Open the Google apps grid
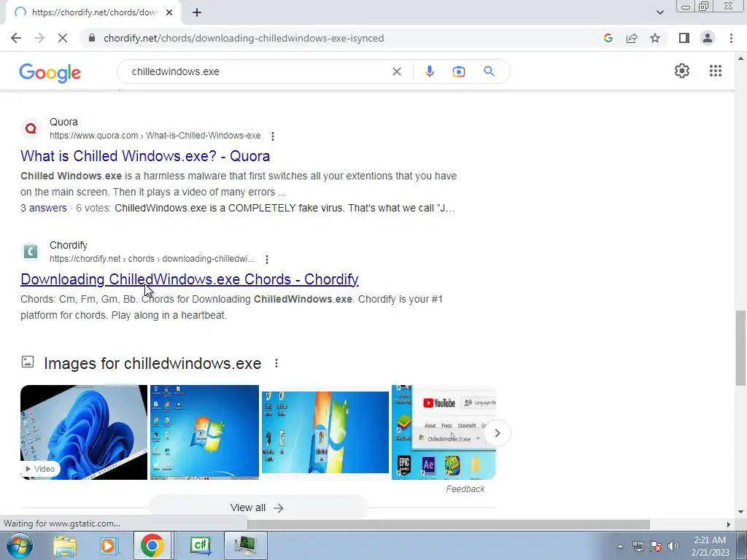 coord(715,71)
